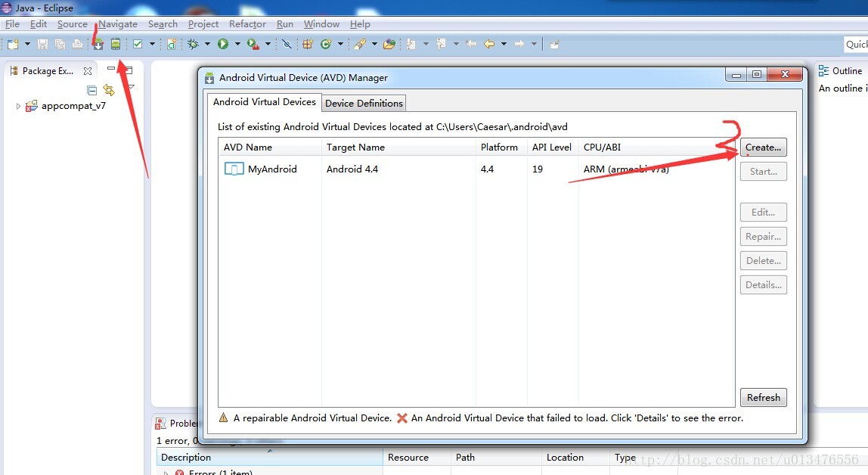Click the open folder toolbar icon
Viewport: 868px width, 475px height.
[x=389, y=45]
